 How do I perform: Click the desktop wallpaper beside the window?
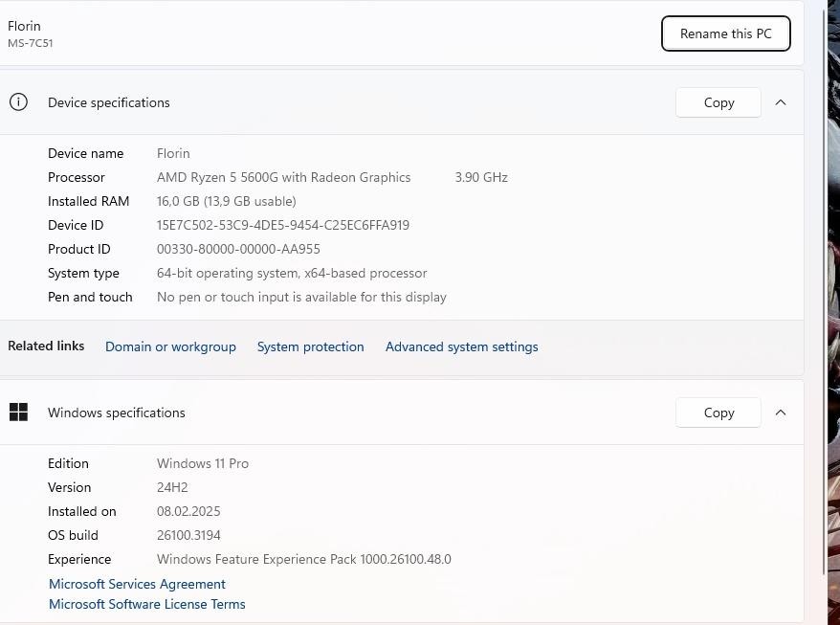tap(834, 287)
